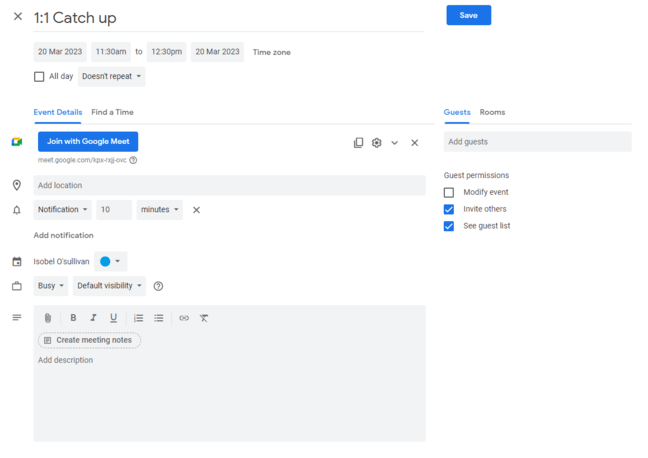This screenshot has height=458, width=648.
Task: Toggle underline formatting in description
Action: (113, 317)
